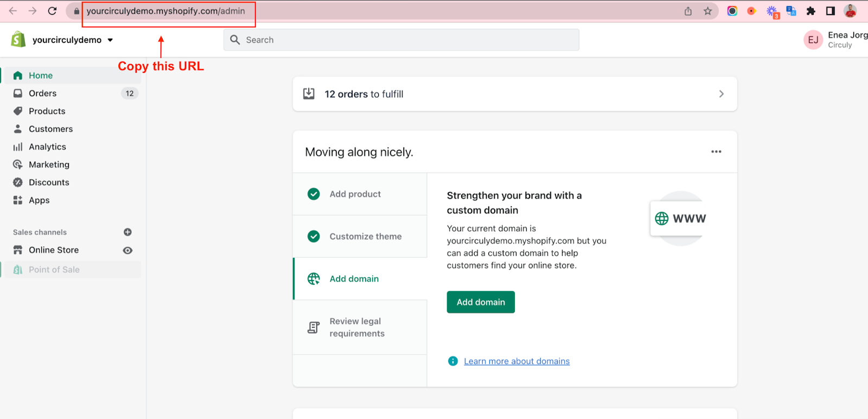Click the Shopify bag logo
Viewport: 868px width, 419px height.
click(x=18, y=39)
